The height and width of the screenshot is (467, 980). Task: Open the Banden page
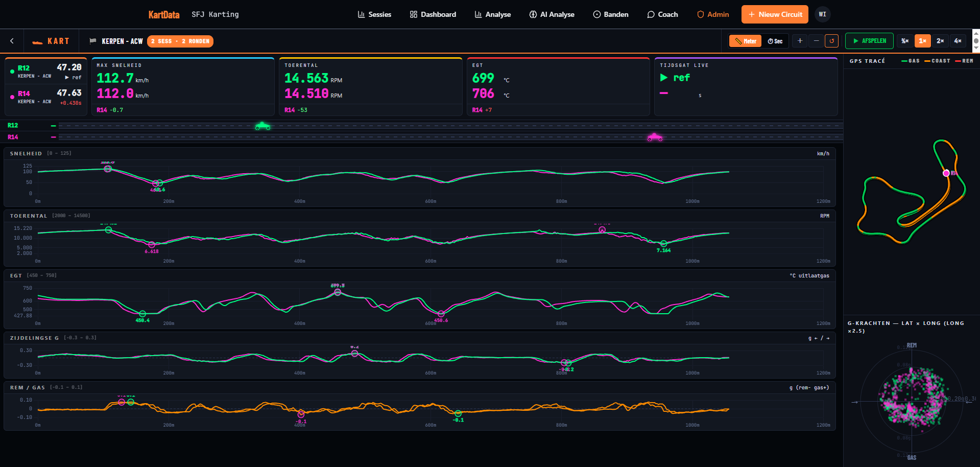tap(611, 14)
